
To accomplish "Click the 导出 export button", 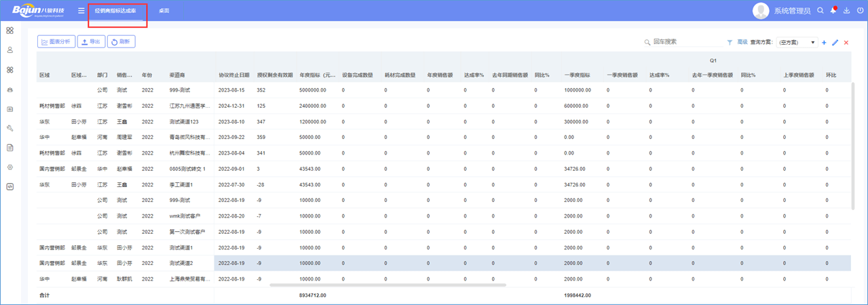I will [91, 42].
